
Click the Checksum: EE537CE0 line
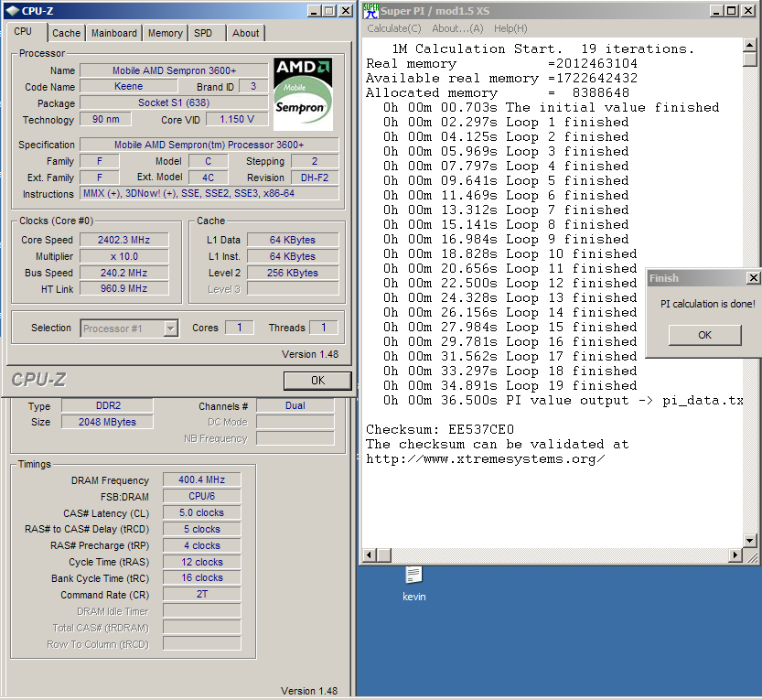tap(440, 430)
